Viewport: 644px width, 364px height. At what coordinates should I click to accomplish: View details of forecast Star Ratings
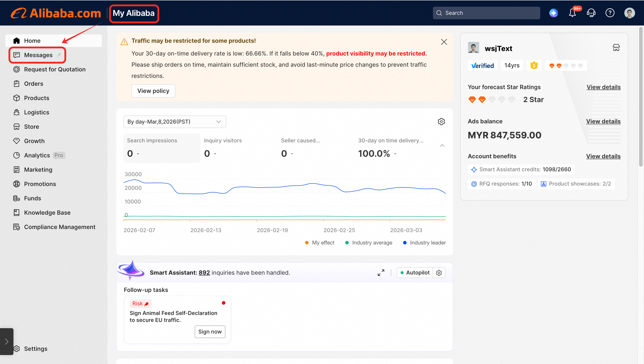pyautogui.click(x=603, y=87)
